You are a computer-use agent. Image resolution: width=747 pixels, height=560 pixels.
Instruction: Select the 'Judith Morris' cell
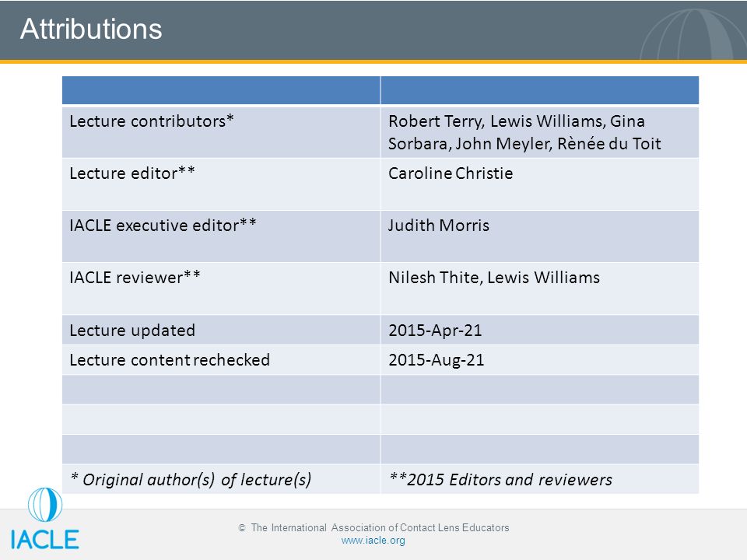tap(540, 236)
